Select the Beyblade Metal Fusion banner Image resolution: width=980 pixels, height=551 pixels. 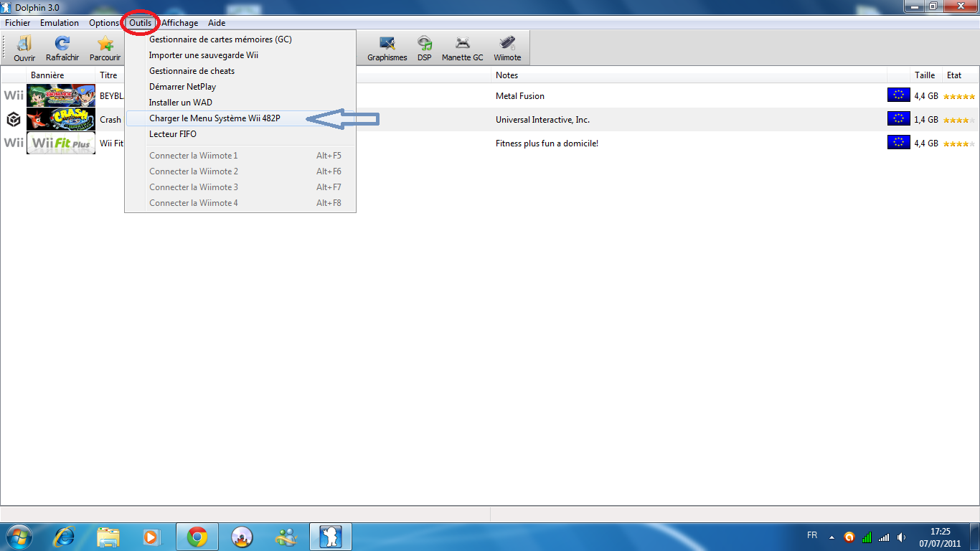61,95
